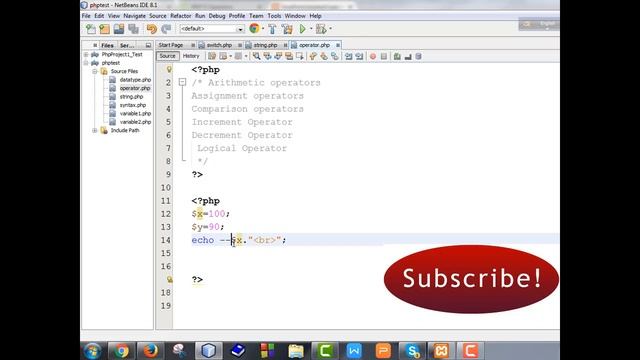The width and height of the screenshot is (640, 360).
Task: Click the Subscribe! button
Action: (471, 279)
